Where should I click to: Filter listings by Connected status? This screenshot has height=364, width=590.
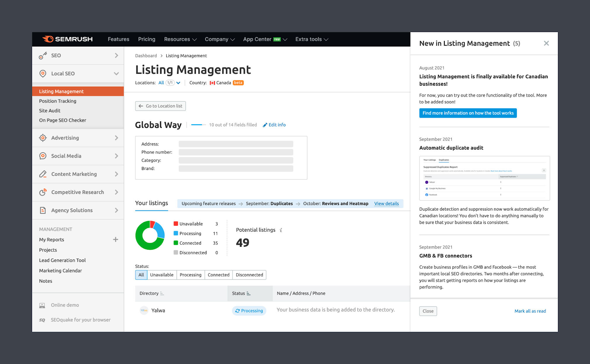tap(218, 275)
